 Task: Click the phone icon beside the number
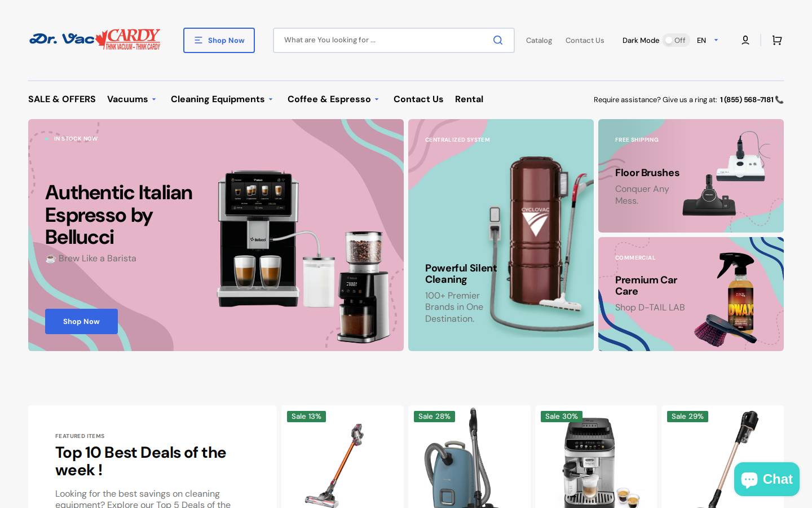(779, 100)
